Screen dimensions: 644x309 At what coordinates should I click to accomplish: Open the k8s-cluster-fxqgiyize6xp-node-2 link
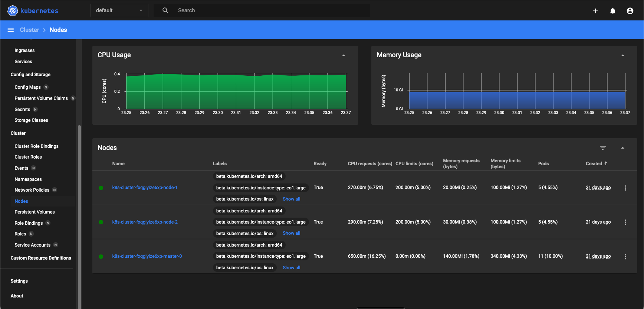(145, 222)
